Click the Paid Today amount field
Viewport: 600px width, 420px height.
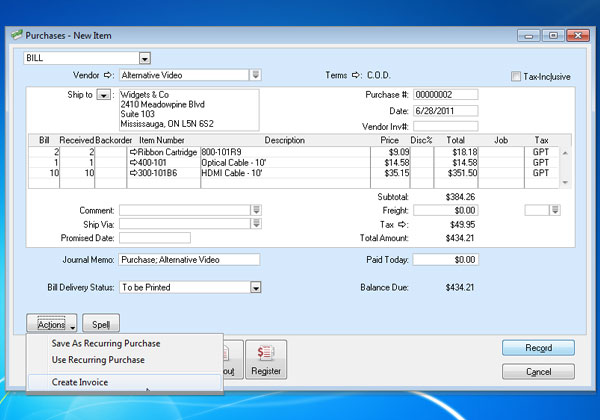point(446,260)
